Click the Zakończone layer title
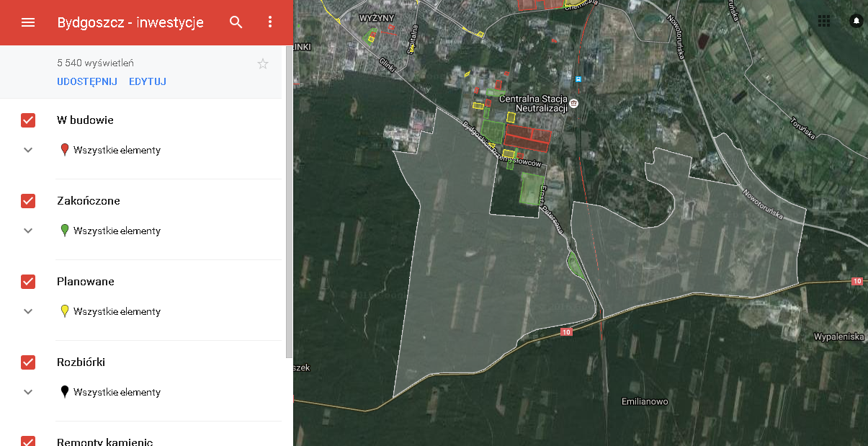Screen dimensions: 868x446 tap(89, 201)
